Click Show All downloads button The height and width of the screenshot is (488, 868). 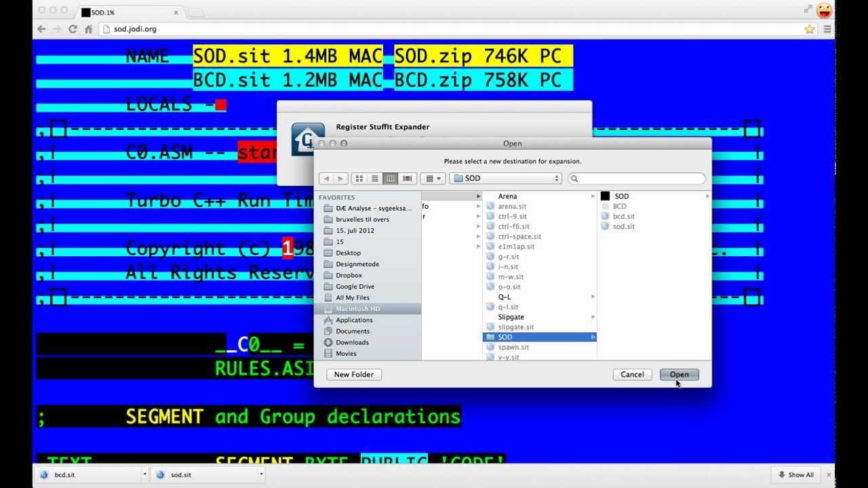[x=795, y=474]
